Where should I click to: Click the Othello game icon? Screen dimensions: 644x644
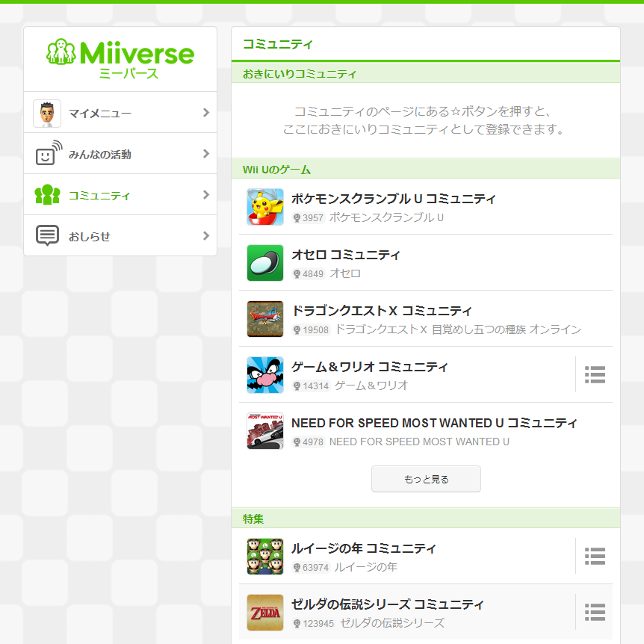click(x=265, y=263)
